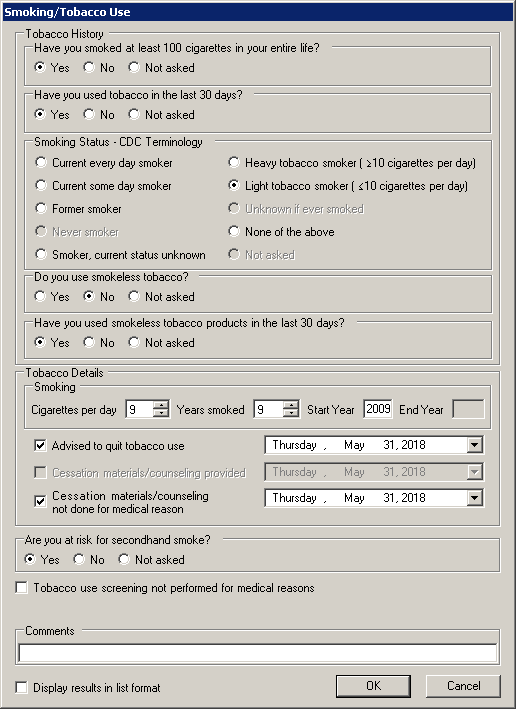Click the OK button
The width and height of the screenshot is (516, 709).
click(373, 686)
